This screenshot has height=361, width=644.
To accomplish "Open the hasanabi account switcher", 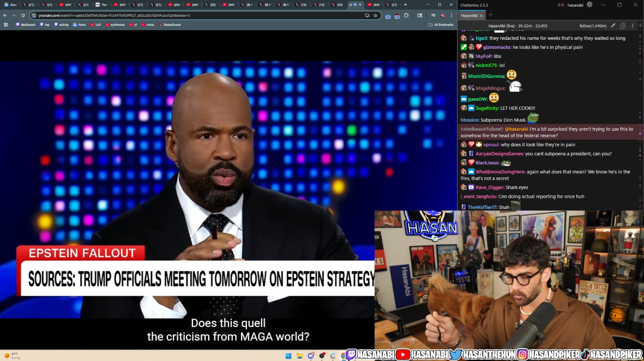I will 575,5.
